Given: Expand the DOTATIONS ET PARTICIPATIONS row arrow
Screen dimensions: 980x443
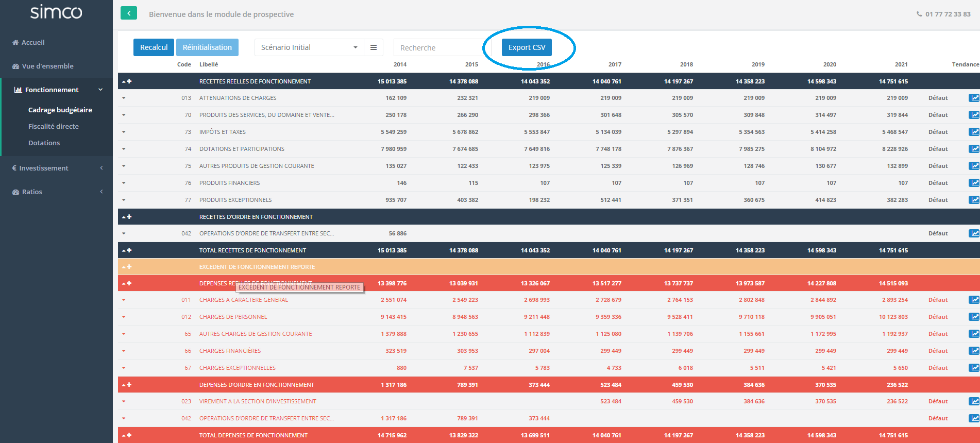Looking at the screenshot, I should pos(124,149).
